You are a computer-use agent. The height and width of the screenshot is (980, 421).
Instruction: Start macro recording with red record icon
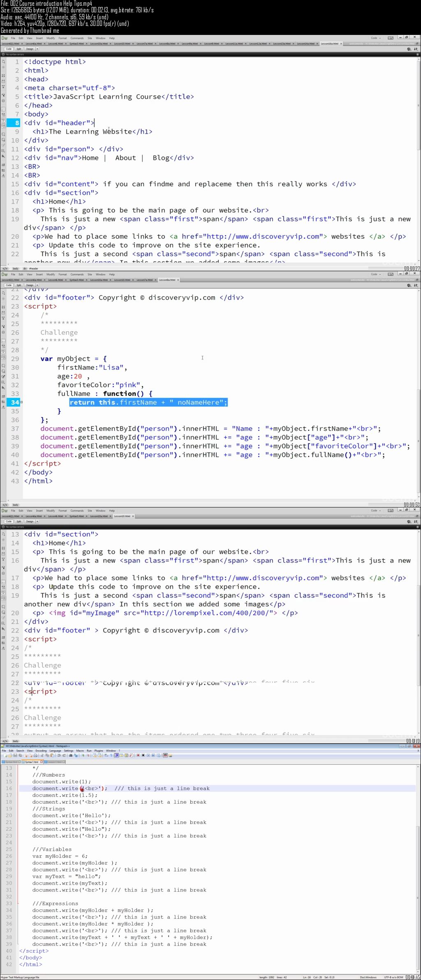click(138, 755)
